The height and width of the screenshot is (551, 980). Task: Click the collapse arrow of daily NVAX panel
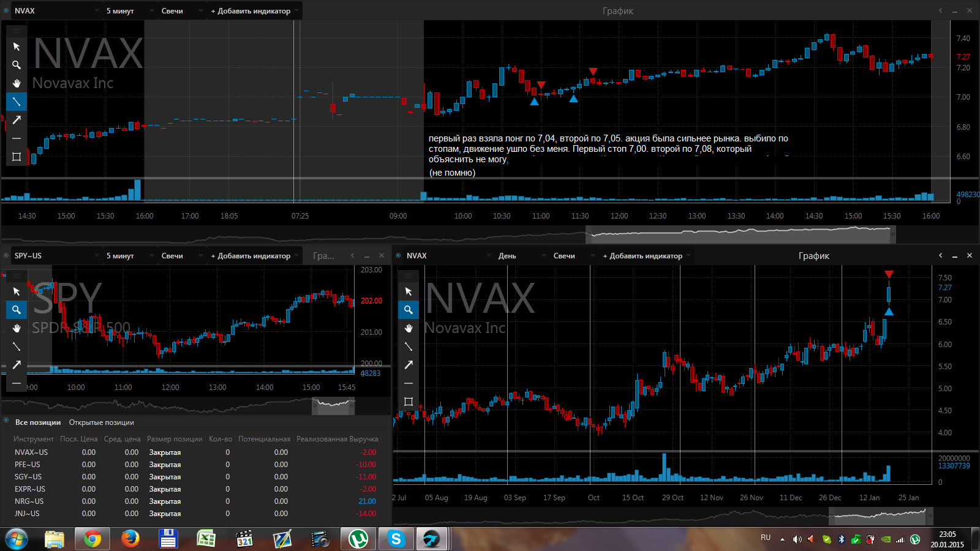[x=940, y=255]
